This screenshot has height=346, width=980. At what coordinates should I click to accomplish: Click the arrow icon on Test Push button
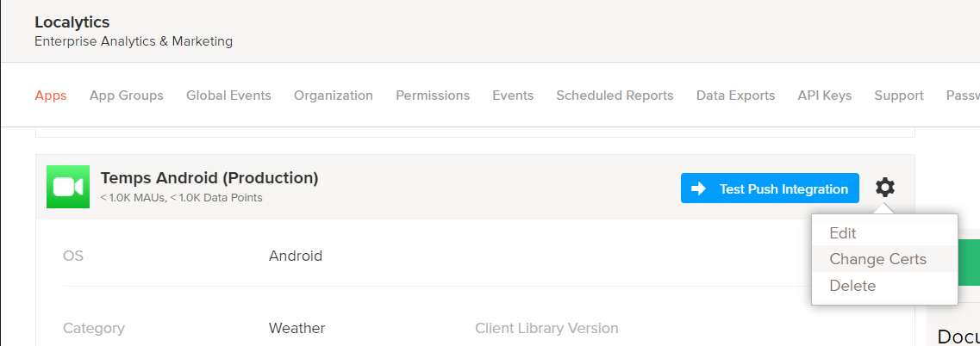coord(698,188)
